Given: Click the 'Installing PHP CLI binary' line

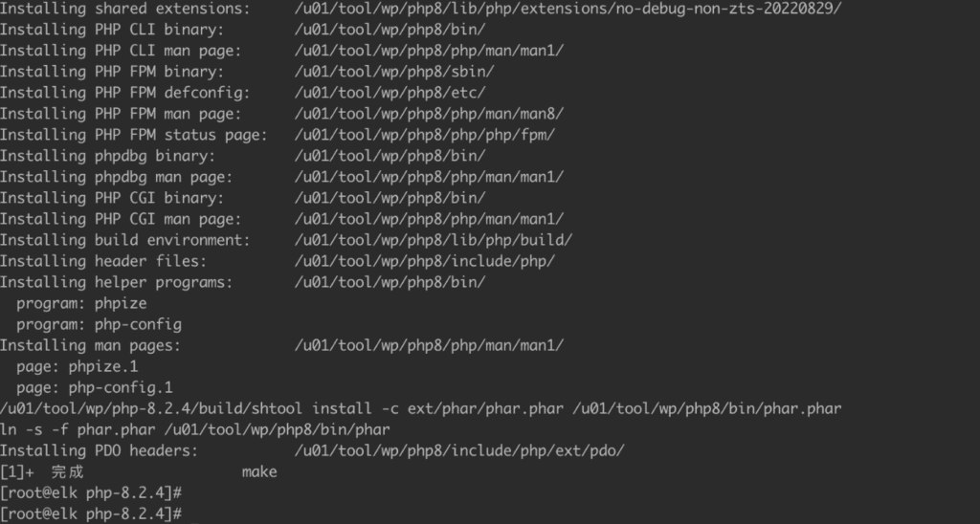Looking at the screenshot, I should (x=242, y=30).
